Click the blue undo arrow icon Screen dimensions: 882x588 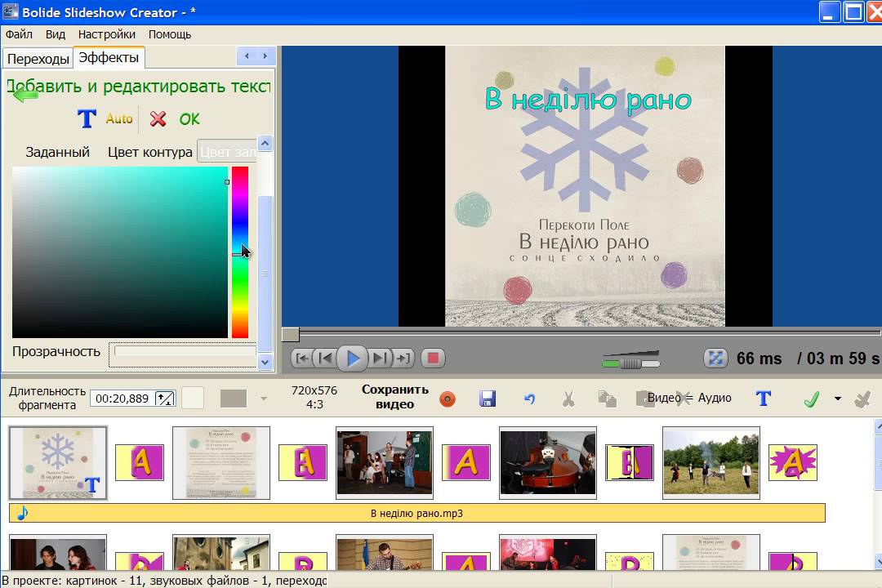529,399
